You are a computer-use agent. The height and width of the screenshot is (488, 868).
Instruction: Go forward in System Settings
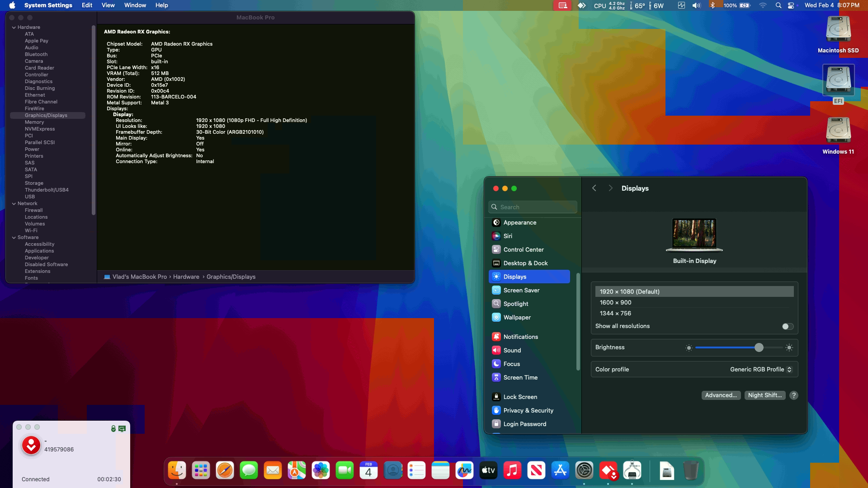(610, 188)
